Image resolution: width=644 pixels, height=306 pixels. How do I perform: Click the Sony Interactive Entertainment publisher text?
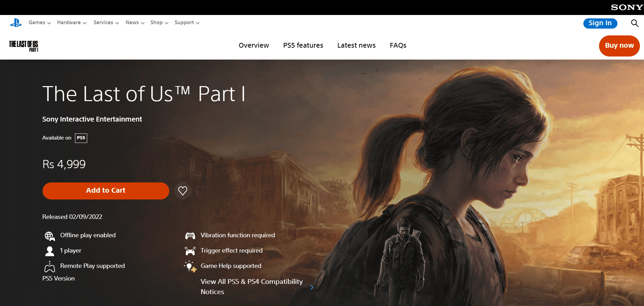pyautogui.click(x=92, y=119)
